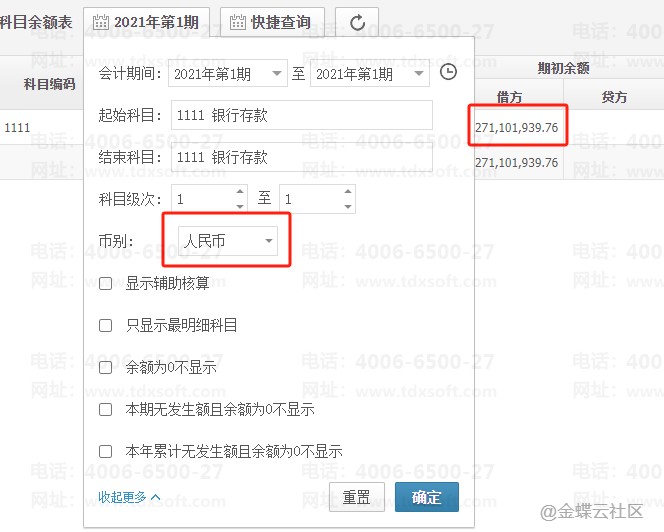Screen dimensions: 664x532
Task: Confirm with the 确定 button
Action: coord(427,497)
